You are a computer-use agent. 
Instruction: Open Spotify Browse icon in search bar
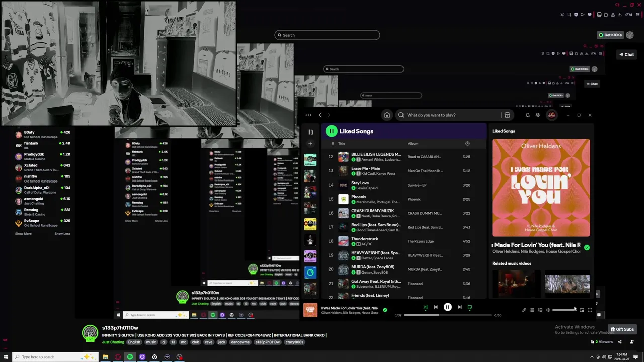(507, 115)
